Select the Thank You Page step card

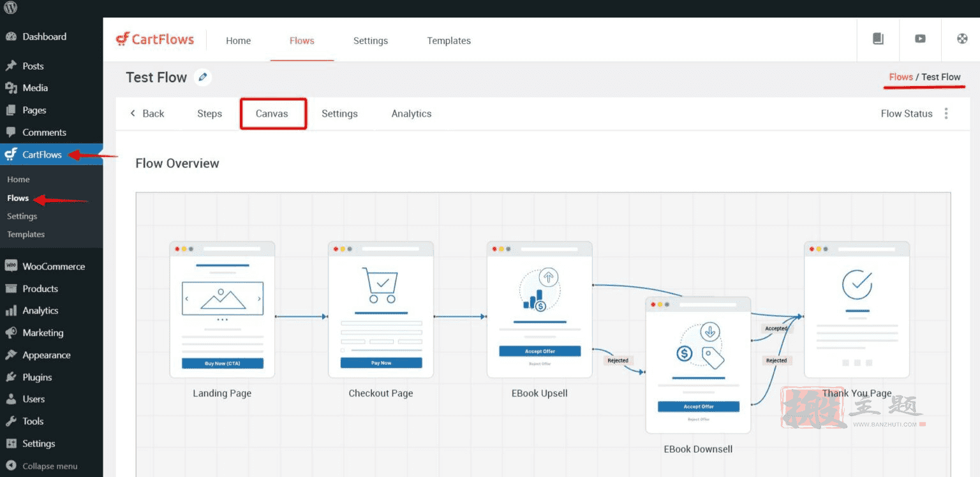tap(857, 310)
